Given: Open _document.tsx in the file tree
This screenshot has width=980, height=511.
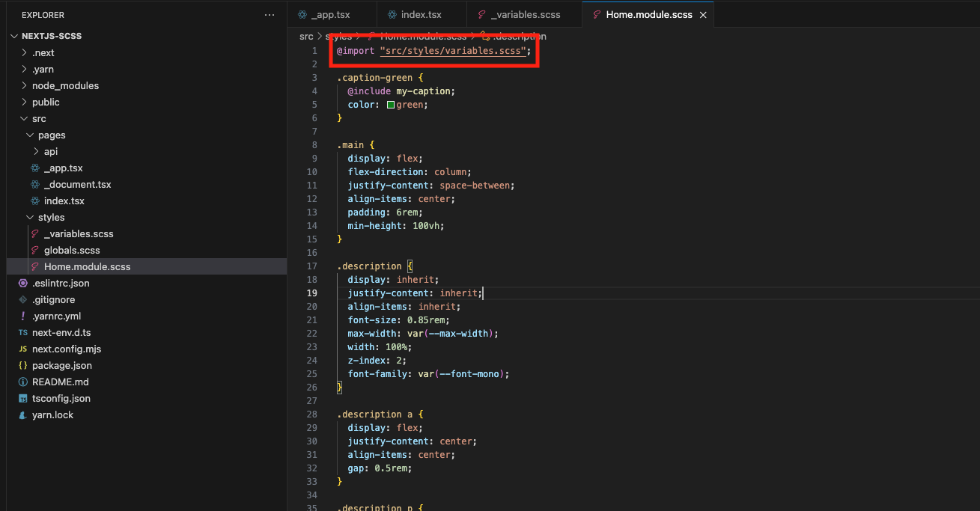Looking at the screenshot, I should click(77, 185).
